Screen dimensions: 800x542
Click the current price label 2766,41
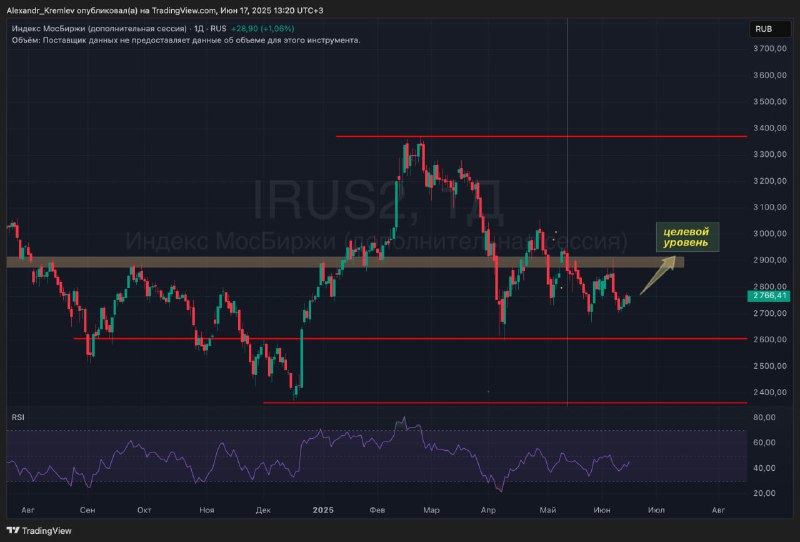click(768, 295)
